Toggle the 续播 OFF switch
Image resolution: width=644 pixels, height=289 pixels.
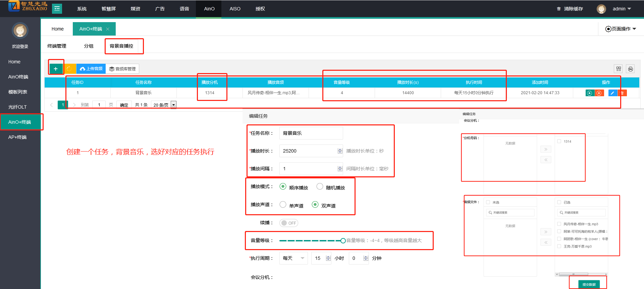click(289, 223)
